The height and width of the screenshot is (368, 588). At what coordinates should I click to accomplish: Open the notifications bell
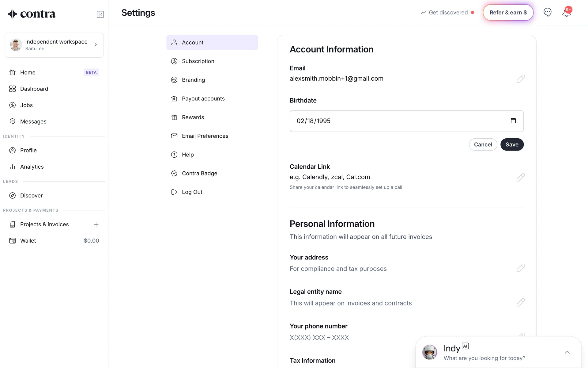click(566, 13)
